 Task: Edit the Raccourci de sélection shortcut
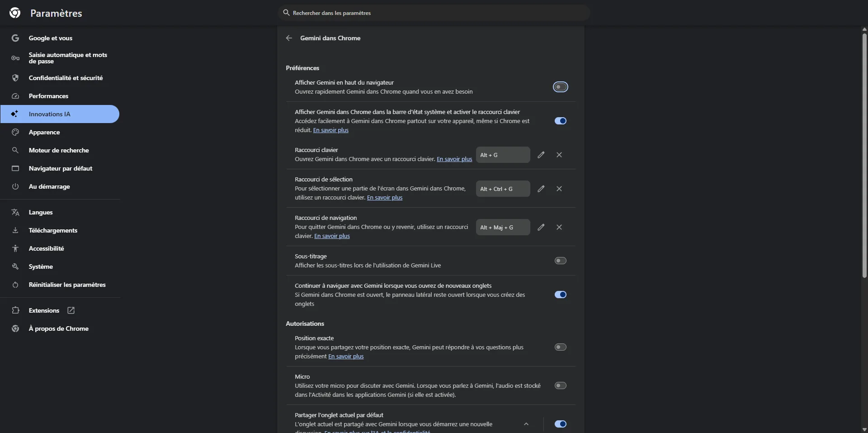pos(541,189)
